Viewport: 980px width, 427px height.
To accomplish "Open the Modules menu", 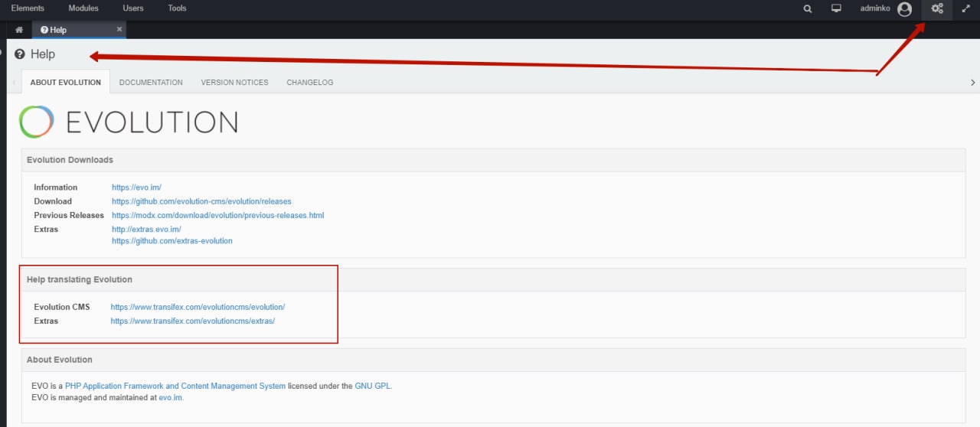I will [x=83, y=8].
